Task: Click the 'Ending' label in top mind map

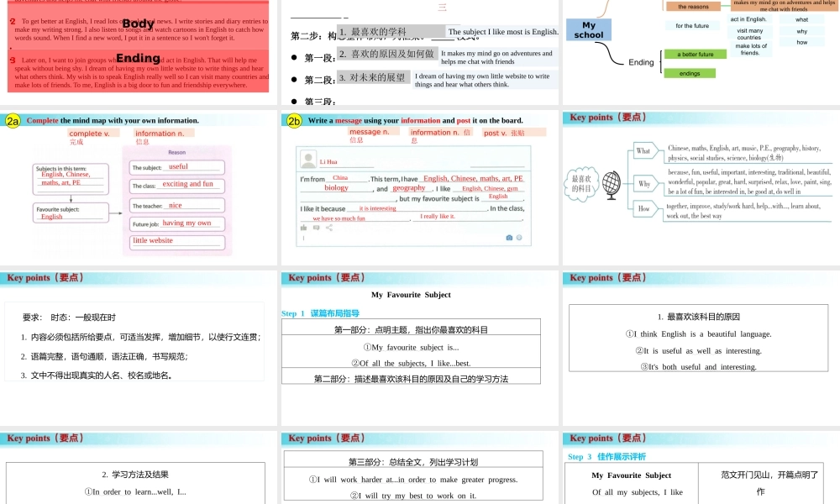Action: (x=641, y=62)
